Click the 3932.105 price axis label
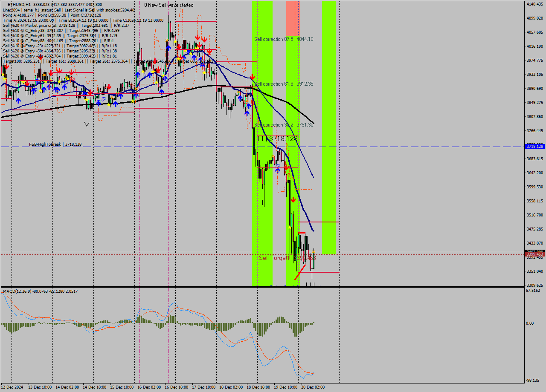The width and height of the screenshot is (546, 392). pos(534,74)
